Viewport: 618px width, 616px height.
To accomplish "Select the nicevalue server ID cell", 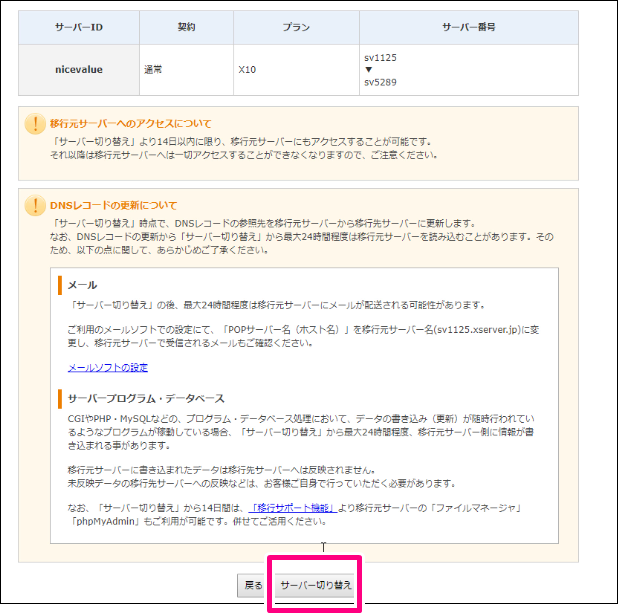I will point(79,70).
